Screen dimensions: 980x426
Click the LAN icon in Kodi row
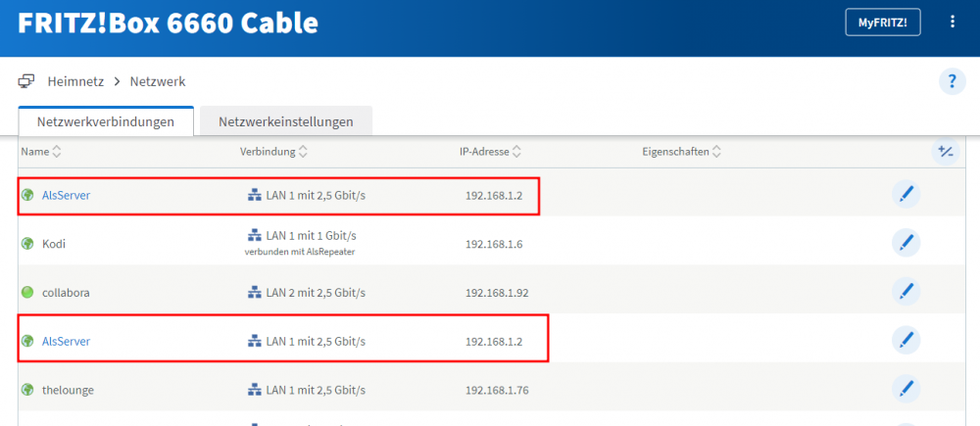point(254,235)
